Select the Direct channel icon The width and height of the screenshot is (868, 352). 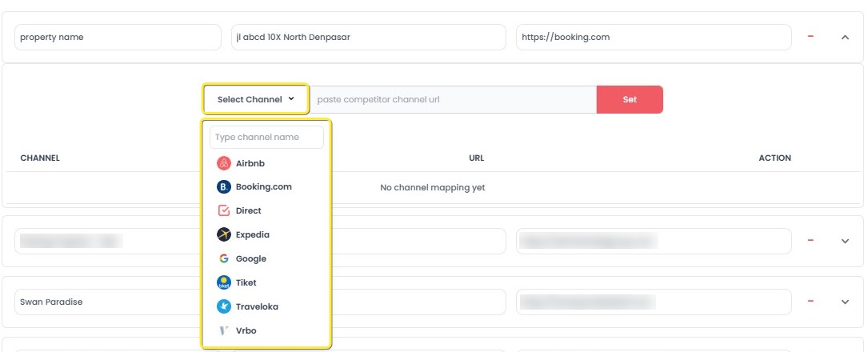coord(224,211)
